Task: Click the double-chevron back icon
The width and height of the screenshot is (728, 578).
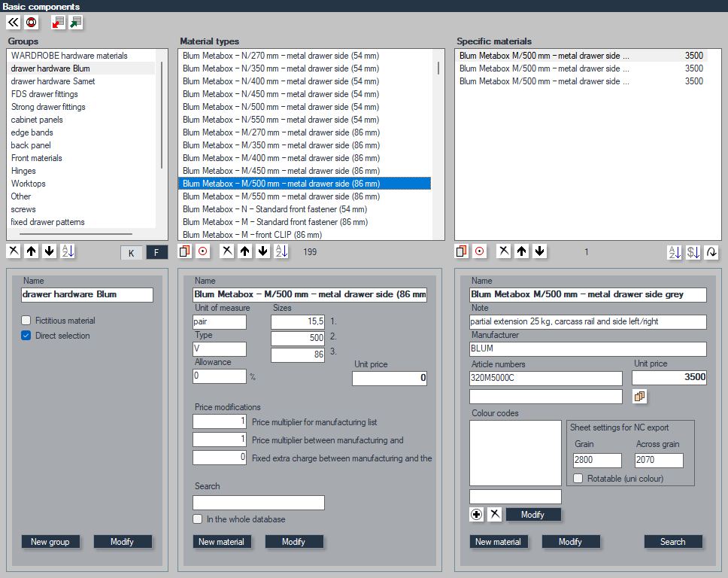Action: [x=14, y=23]
